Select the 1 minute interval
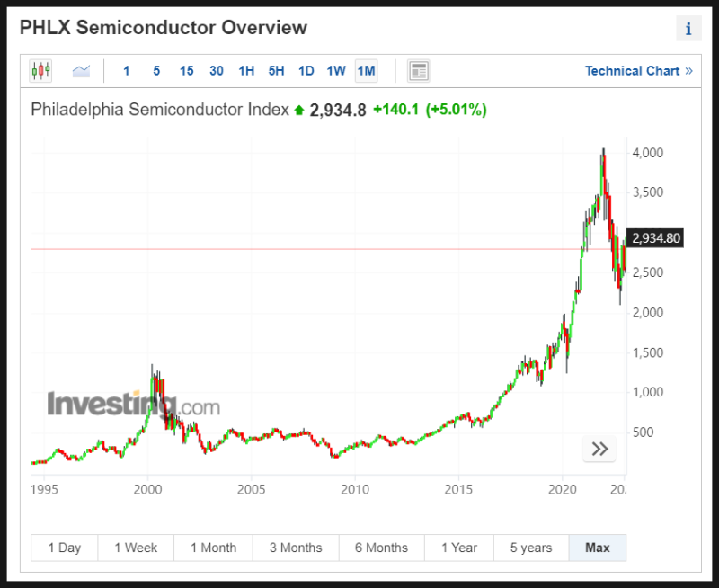 (126, 71)
